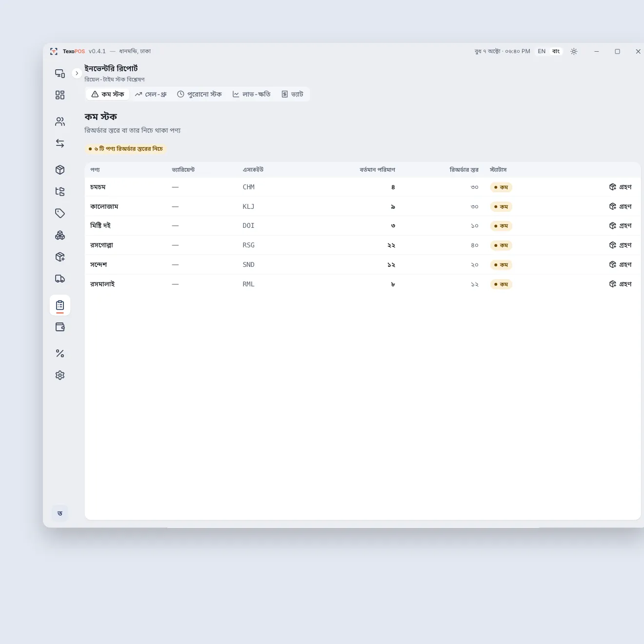Open the transfers arrows sidebar icon
The width and height of the screenshot is (644, 644).
point(60,143)
